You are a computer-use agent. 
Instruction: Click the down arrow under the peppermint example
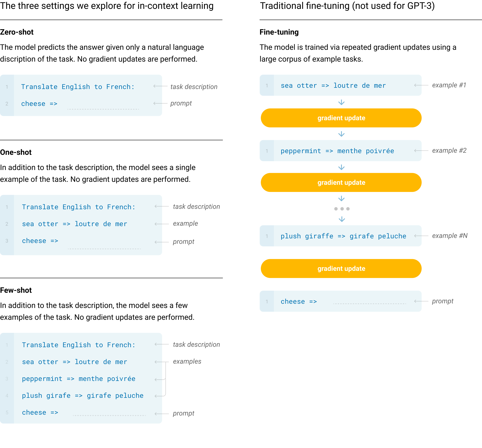pyautogui.click(x=341, y=167)
